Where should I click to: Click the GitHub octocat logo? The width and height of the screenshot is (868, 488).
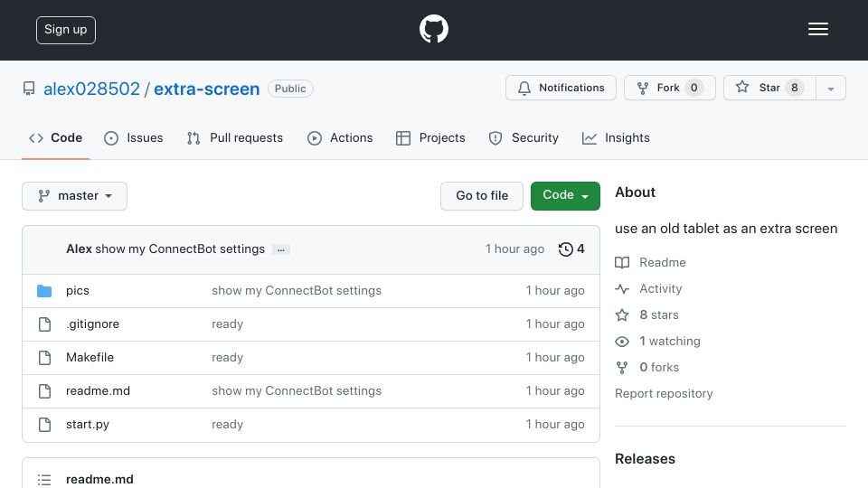pos(433,29)
